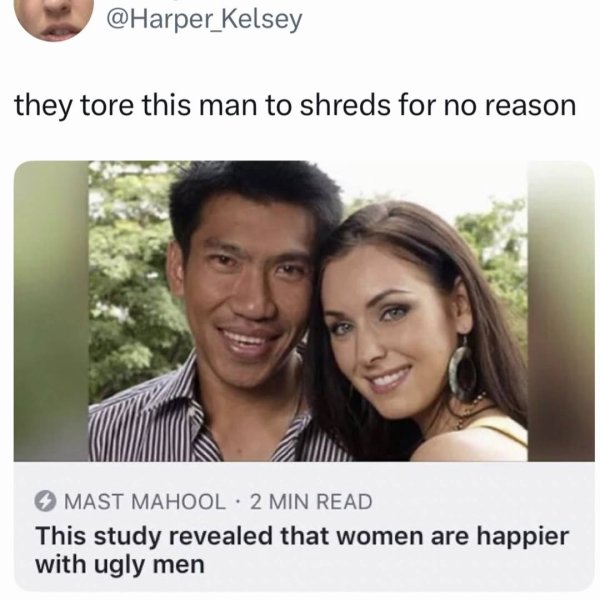
Task: Visit the @Harper_Kelsey profile handle
Action: 204,20
